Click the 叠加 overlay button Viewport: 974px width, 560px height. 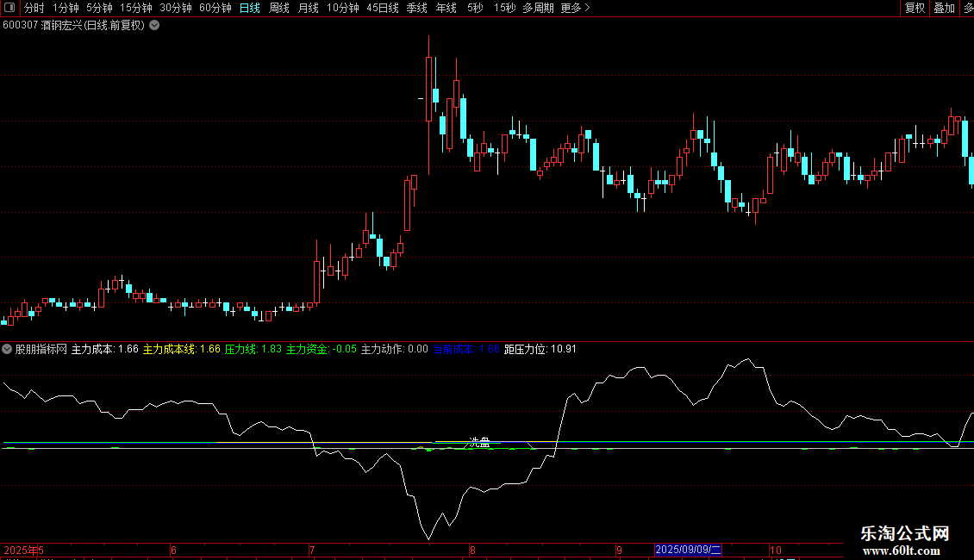pos(944,8)
